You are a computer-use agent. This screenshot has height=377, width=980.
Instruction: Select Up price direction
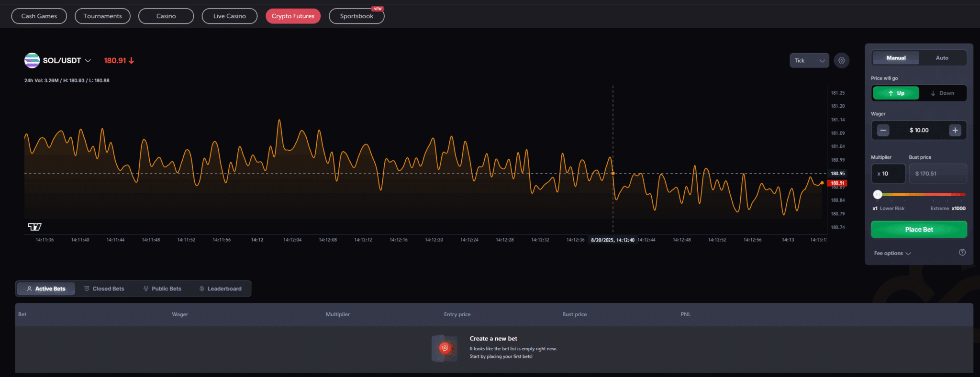(x=896, y=93)
